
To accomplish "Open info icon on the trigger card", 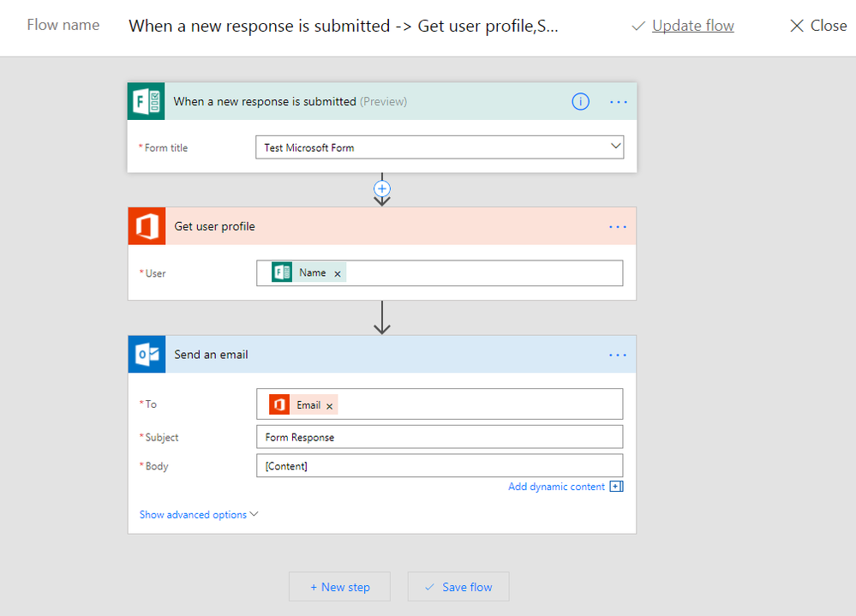I will pyautogui.click(x=581, y=102).
